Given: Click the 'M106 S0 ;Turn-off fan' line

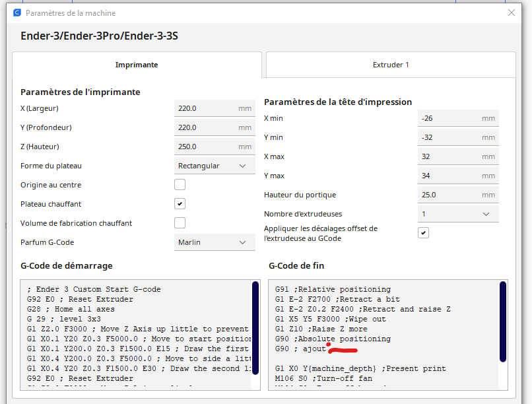Looking at the screenshot, I should tap(323, 378).
